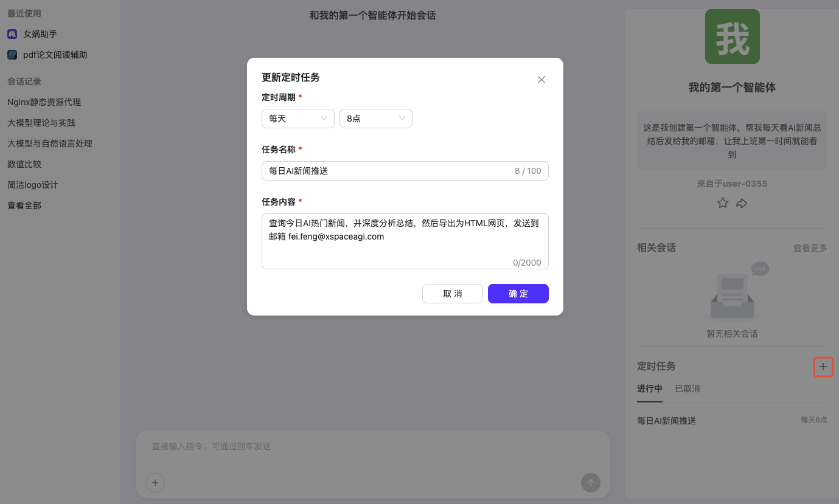Click the star favorite icon below the agent
Viewport: 839px width, 504px height.
[722, 202]
